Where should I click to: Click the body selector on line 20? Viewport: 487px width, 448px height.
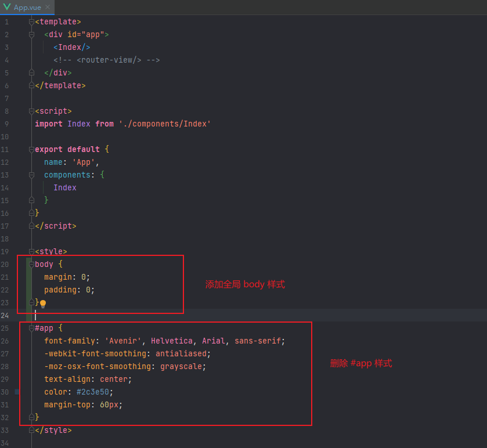(x=44, y=264)
